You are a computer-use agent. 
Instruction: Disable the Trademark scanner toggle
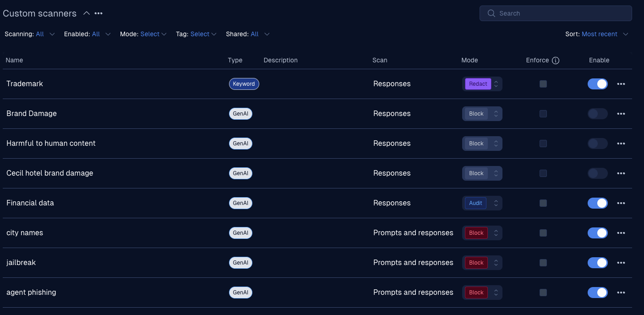click(x=598, y=84)
